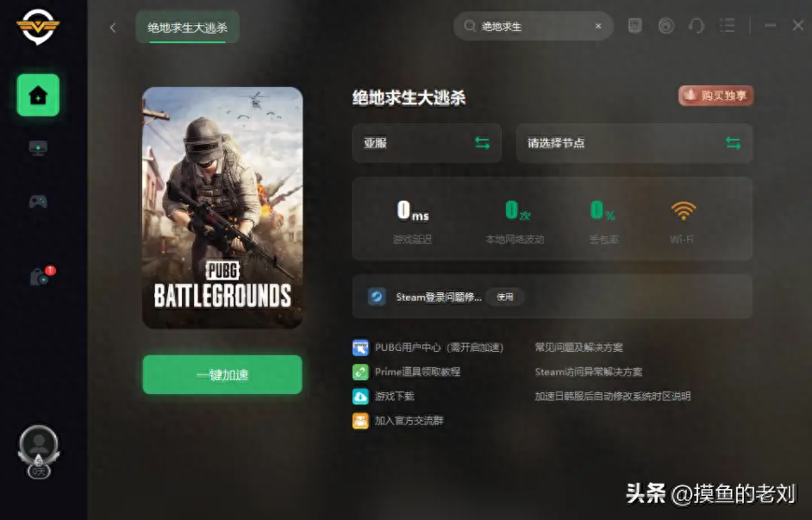Click the 使用 button for Steam fix
Viewport: 812px width, 520px height.
pos(505,297)
